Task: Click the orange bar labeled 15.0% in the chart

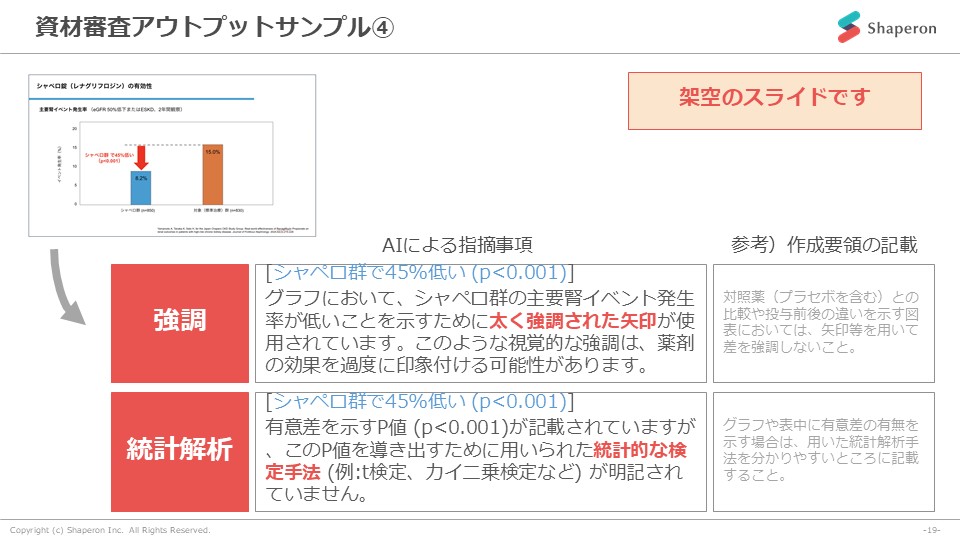Action: point(212,174)
